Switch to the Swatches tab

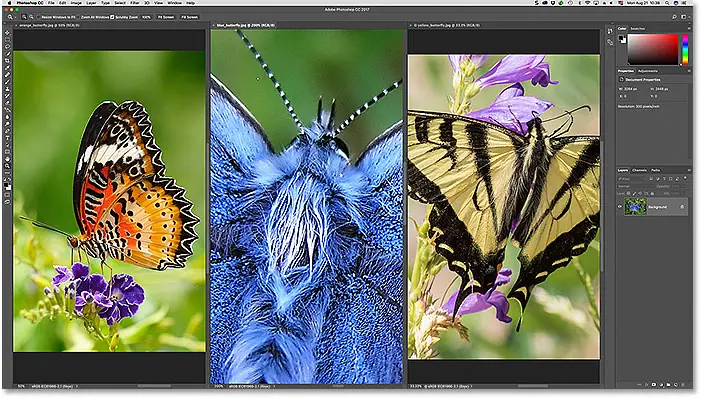638,29
